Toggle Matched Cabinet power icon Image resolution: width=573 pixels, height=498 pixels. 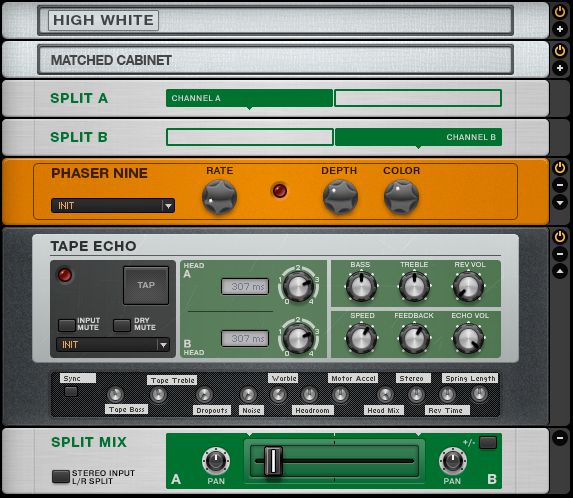559,50
